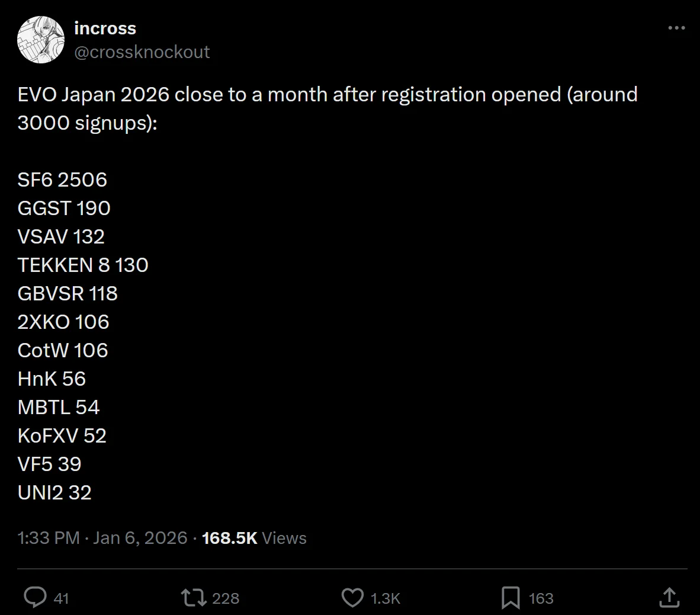The height and width of the screenshot is (615, 700).
Task: Open the three-dot more options menu
Action: [x=676, y=28]
